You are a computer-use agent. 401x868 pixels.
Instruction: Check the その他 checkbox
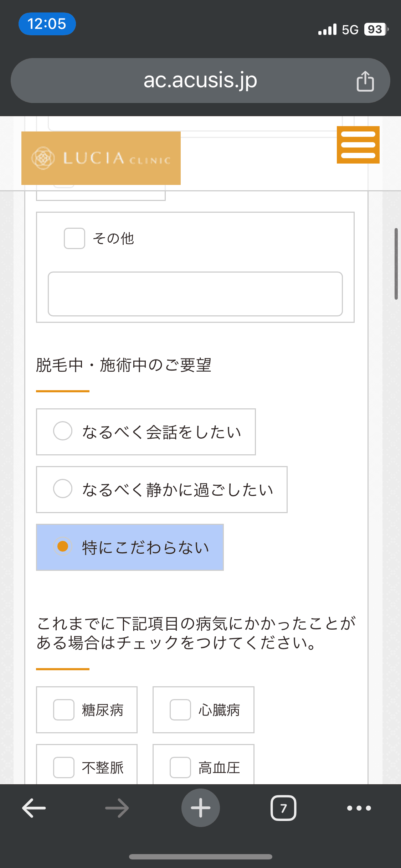(74, 238)
